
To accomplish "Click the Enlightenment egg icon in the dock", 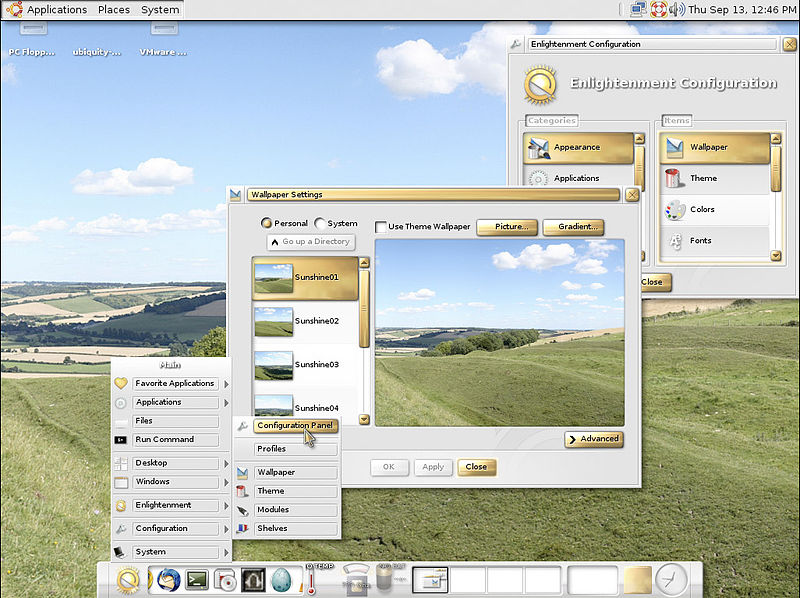I will click(x=281, y=580).
